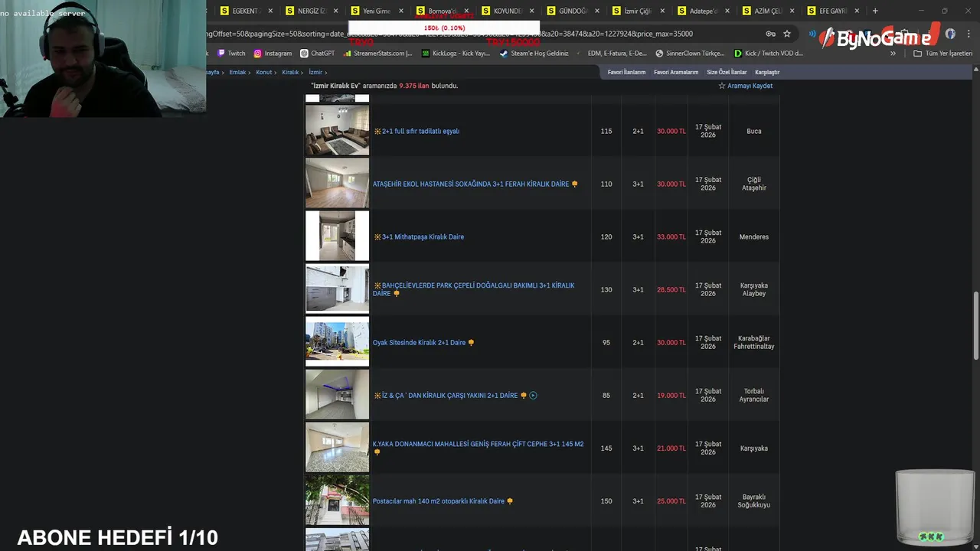Go to Emlak breadcrumb
This screenshot has width=980, height=551.
pos(237,72)
